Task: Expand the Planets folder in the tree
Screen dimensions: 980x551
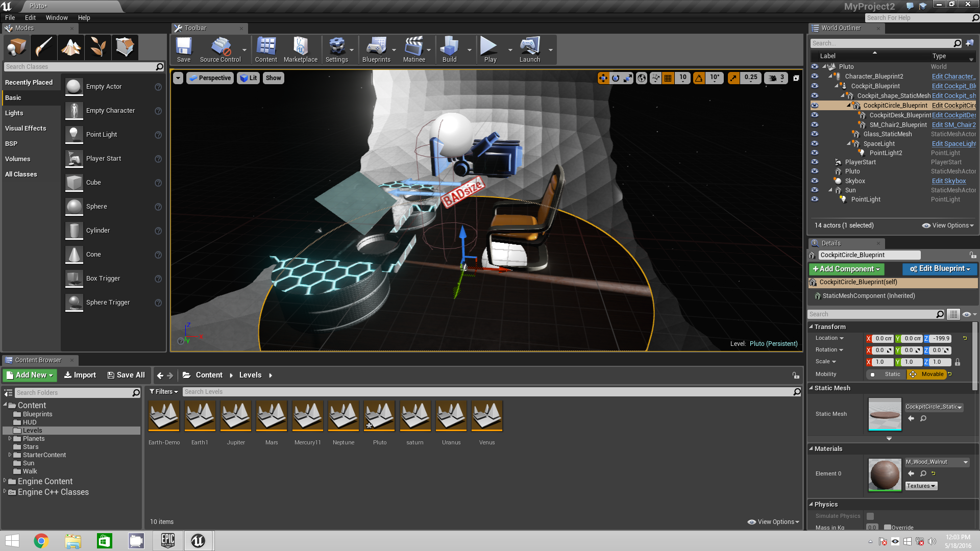Action: (x=10, y=439)
